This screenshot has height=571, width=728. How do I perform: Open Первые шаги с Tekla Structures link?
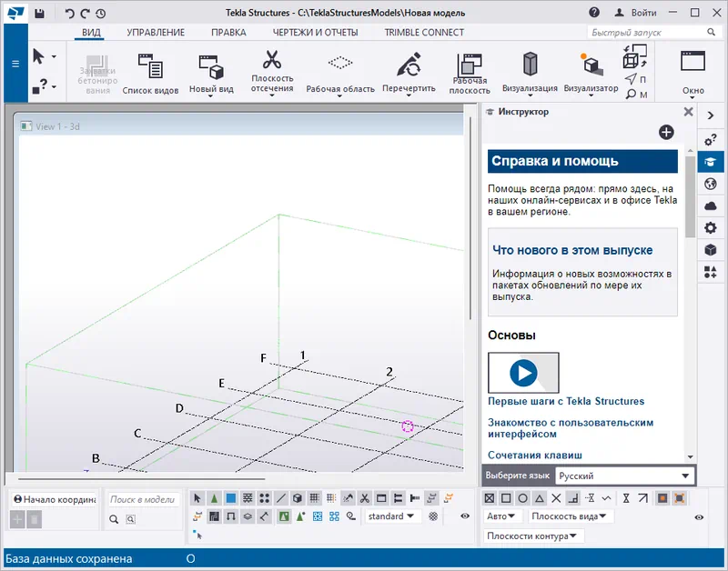click(x=566, y=401)
